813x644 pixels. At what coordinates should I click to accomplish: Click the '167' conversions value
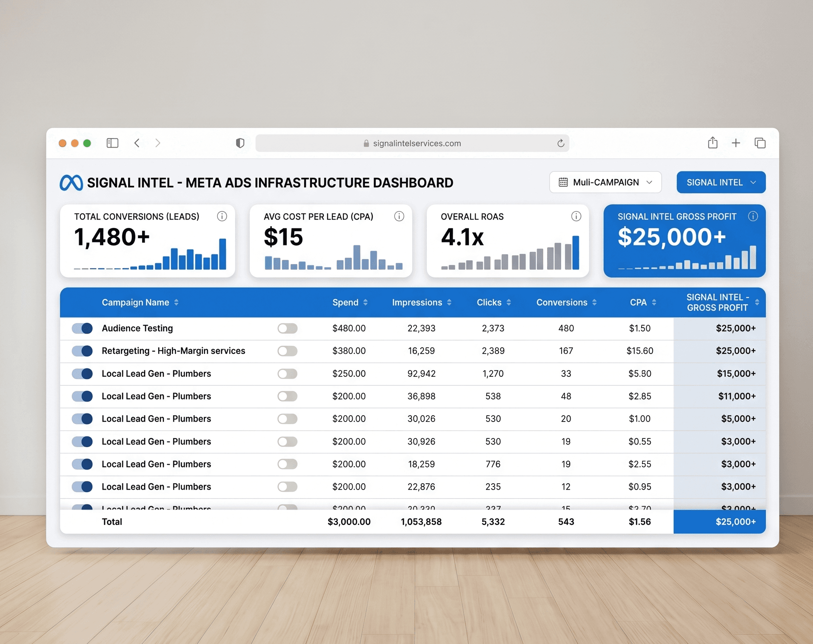point(566,351)
